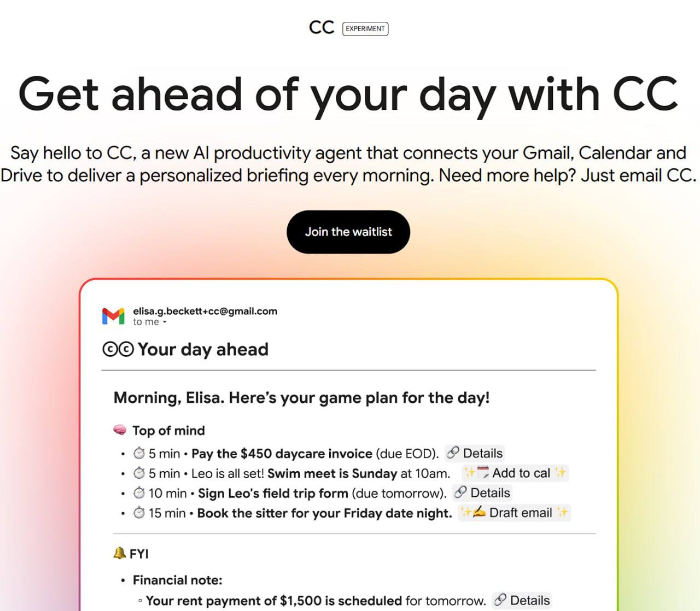This screenshot has height=611, width=700.
Task: Click the CC emoji icon beside Your day ahead
Action: [118, 349]
